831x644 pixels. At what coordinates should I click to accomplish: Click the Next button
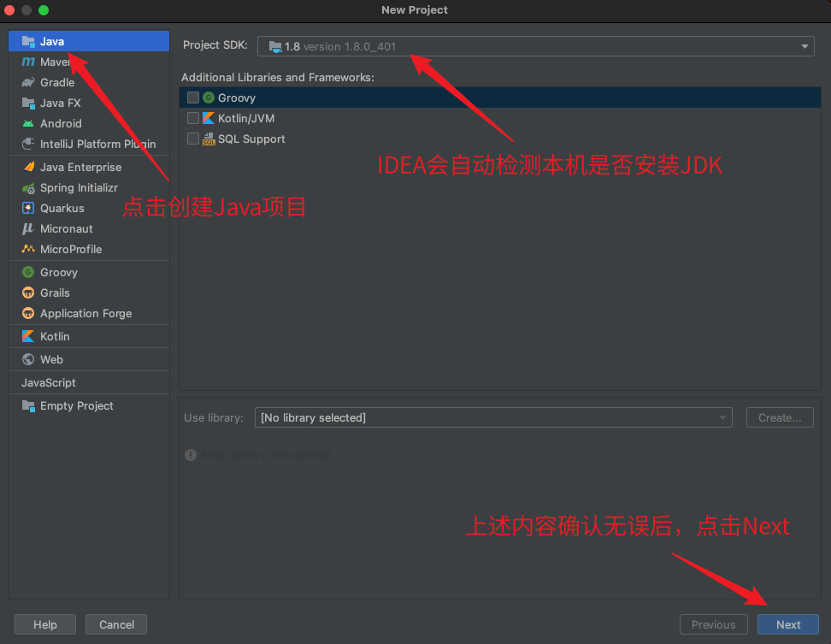[x=787, y=624]
